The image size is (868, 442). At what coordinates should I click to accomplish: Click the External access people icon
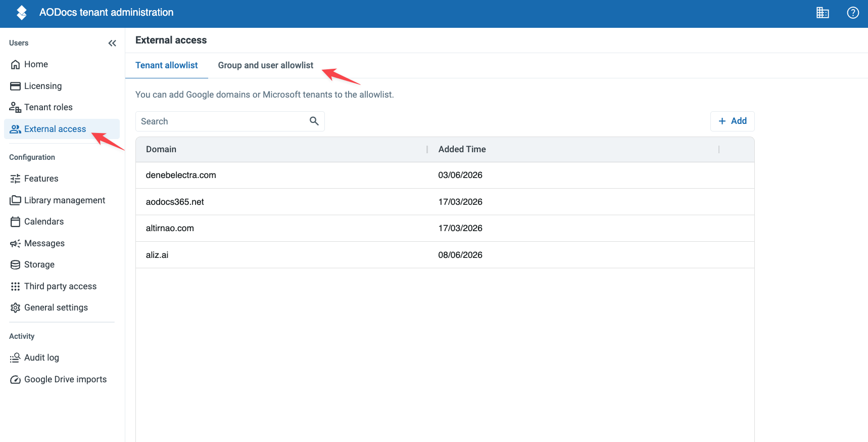[16, 129]
